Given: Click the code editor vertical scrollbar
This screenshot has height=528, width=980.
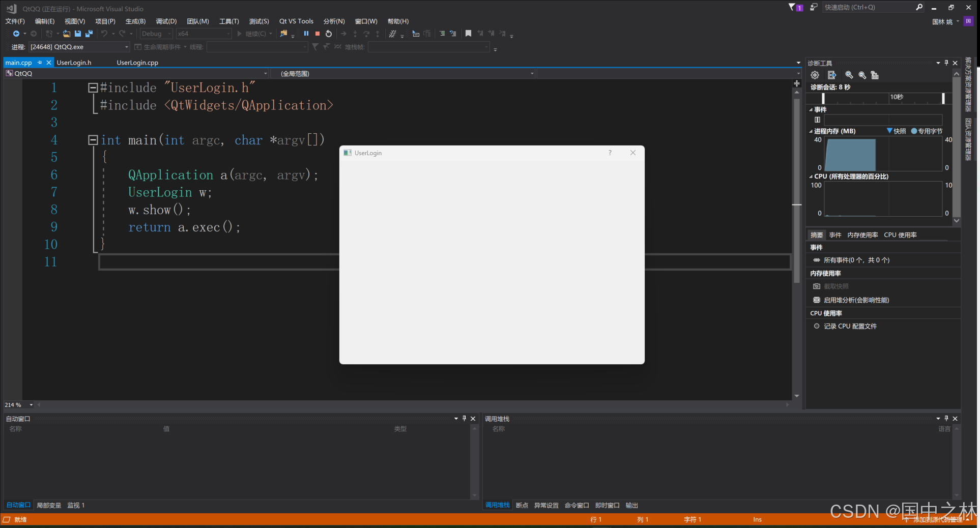Looking at the screenshot, I should point(797,191).
